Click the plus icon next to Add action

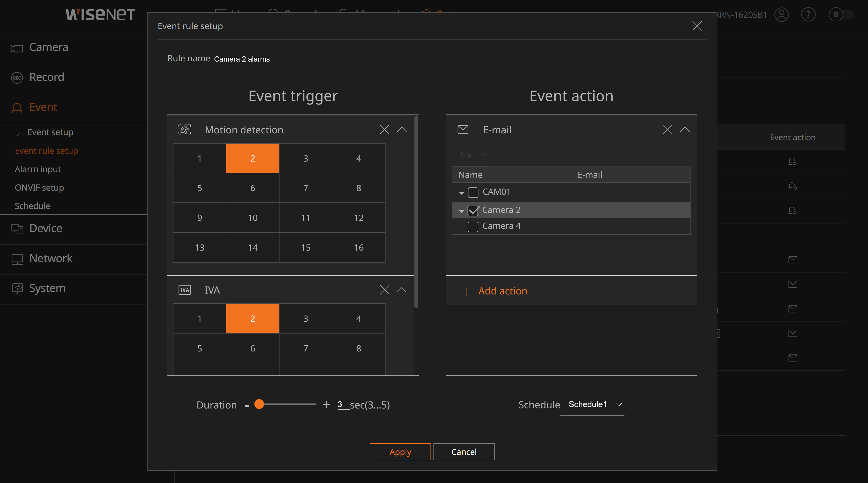pos(467,291)
